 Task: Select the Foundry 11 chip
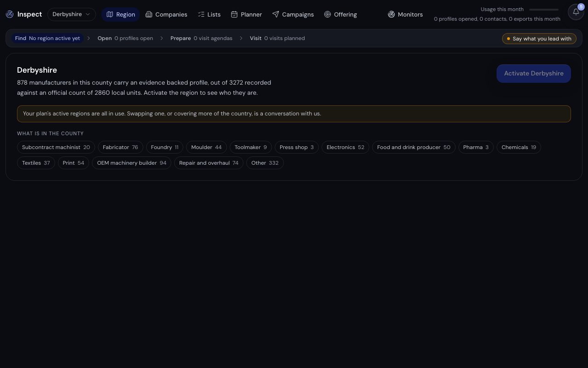pyautogui.click(x=164, y=147)
